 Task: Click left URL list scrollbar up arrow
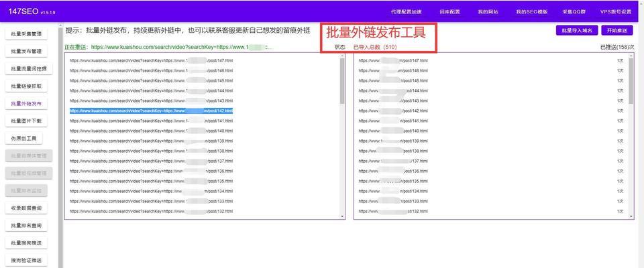(342, 56)
